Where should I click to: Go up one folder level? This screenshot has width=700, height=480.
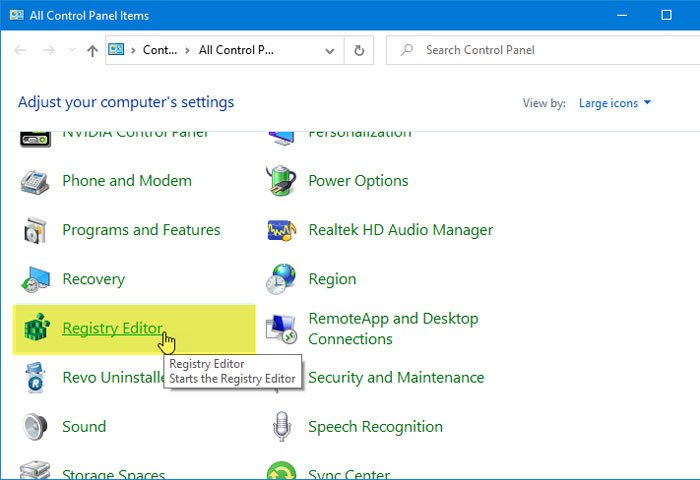point(92,50)
